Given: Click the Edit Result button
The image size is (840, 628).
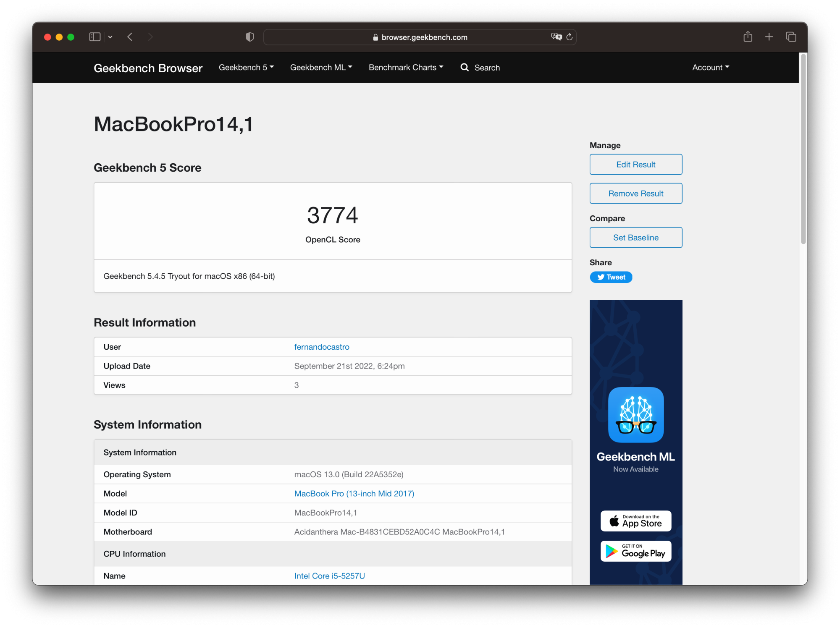Looking at the screenshot, I should [635, 164].
